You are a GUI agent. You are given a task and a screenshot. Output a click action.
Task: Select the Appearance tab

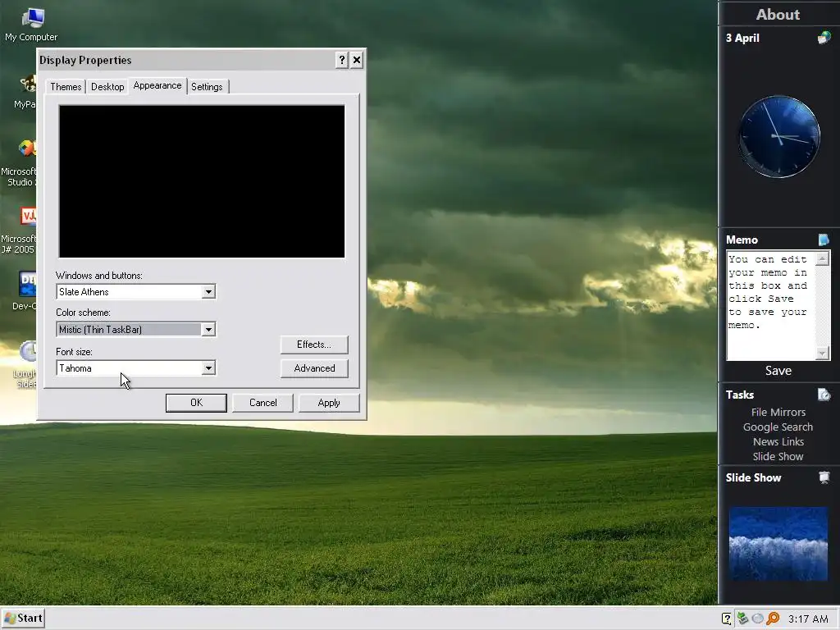tap(157, 85)
